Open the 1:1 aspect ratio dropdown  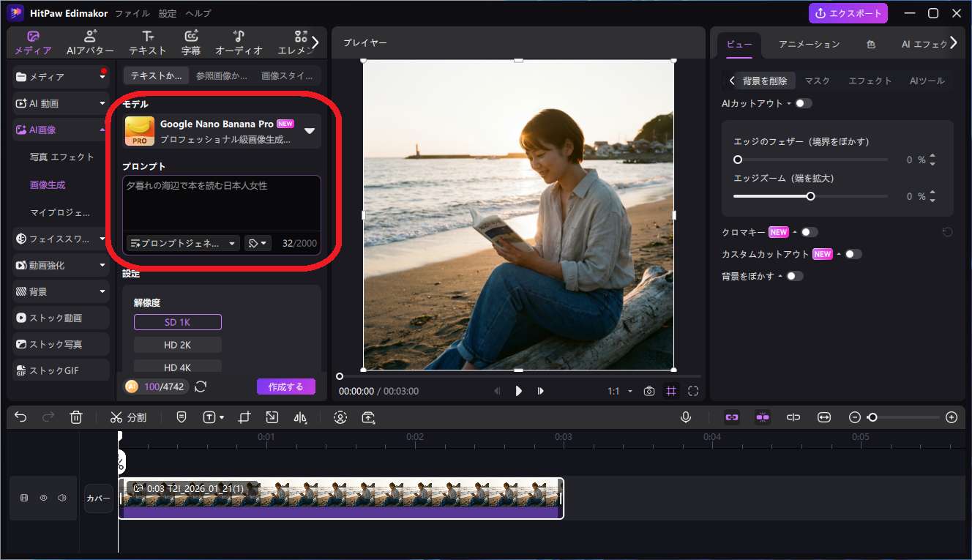coord(619,391)
